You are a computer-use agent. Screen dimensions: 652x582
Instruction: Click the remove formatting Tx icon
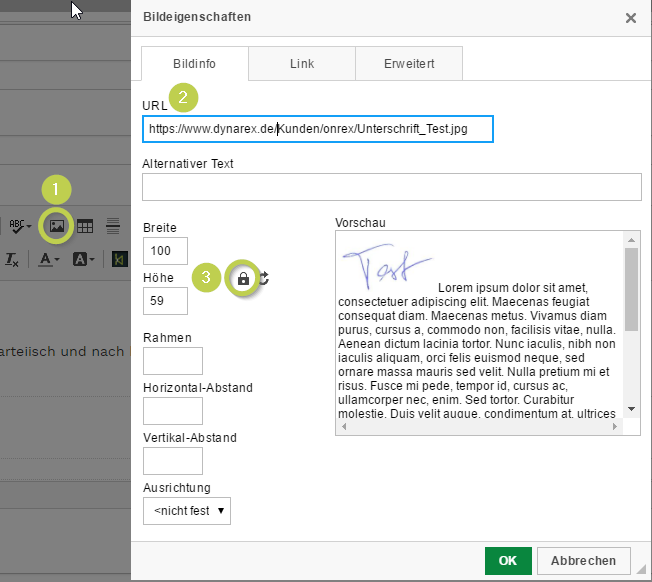coord(12,259)
